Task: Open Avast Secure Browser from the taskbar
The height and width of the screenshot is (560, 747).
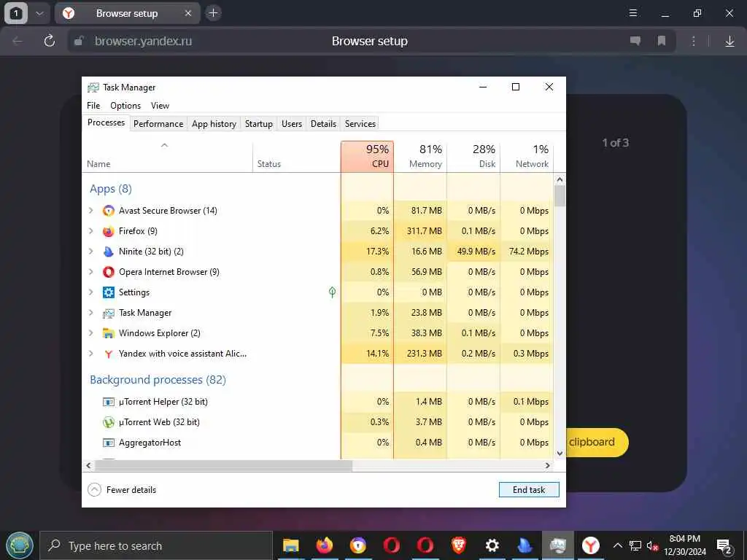Action: [357, 545]
